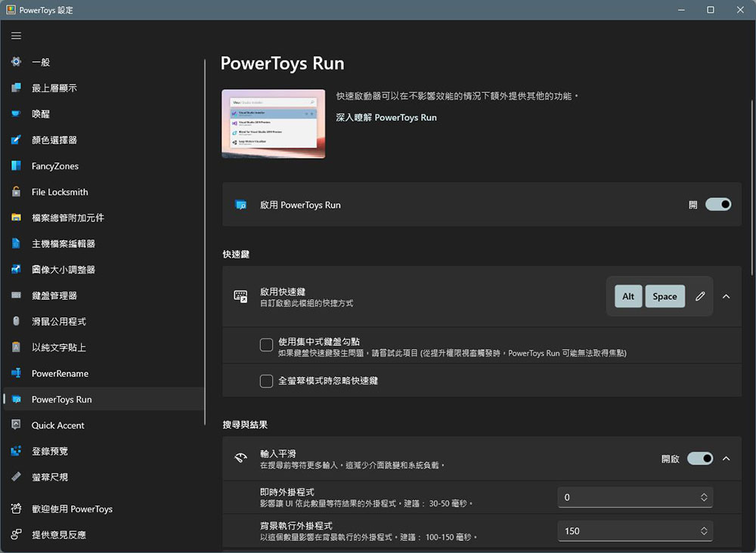Image resolution: width=756 pixels, height=553 pixels.
Task: Click the hamburger navigation menu icon
Action: pos(16,36)
